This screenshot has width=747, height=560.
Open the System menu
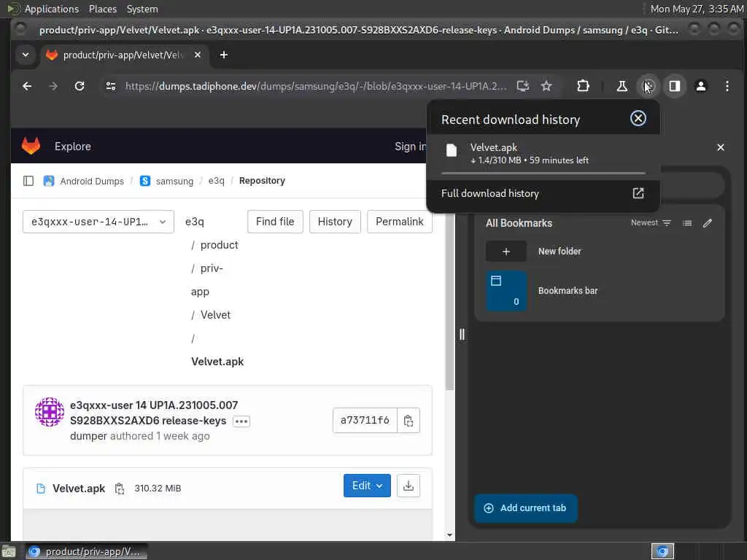click(x=142, y=9)
